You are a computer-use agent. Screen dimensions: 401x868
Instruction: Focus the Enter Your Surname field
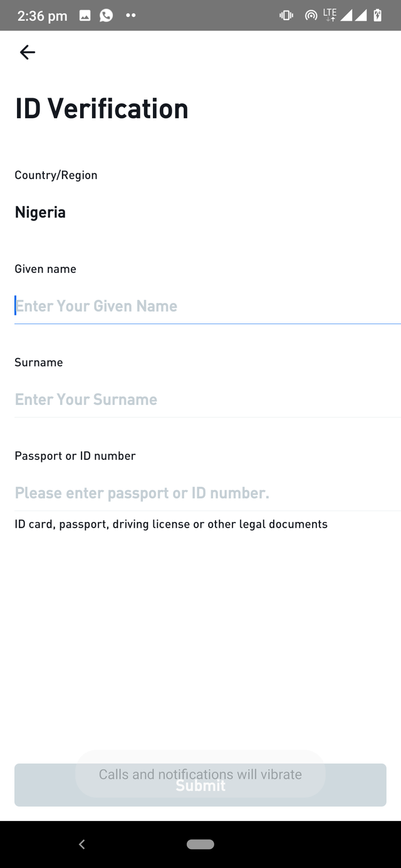pos(207,399)
